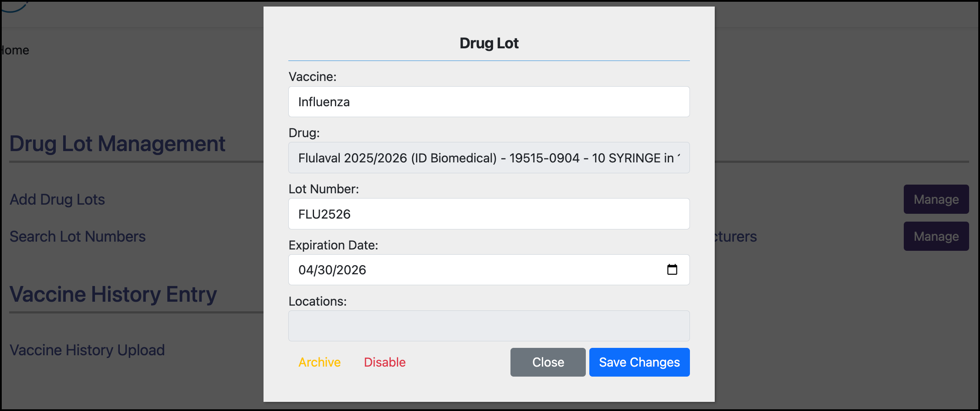Screen dimensions: 980x411
Task: Click Manage next to Add Drug Lots
Action: pos(936,199)
